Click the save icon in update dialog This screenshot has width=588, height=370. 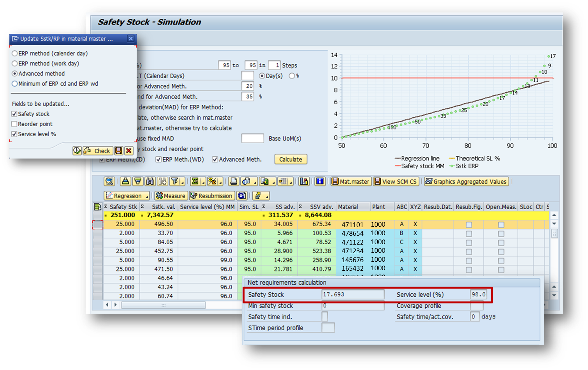coord(119,151)
